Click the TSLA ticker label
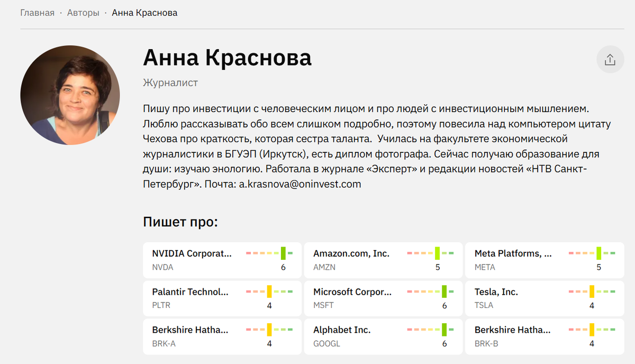Viewport: 635px width, 364px height. [x=484, y=305]
